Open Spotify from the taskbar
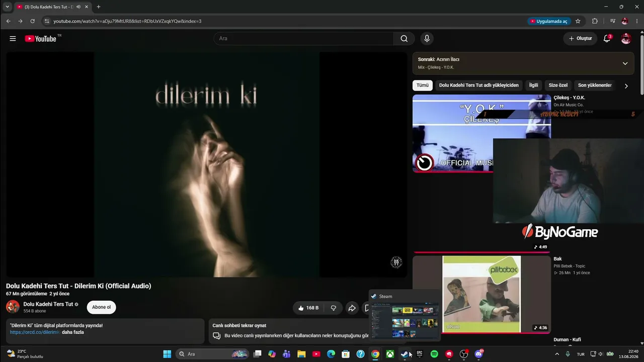 (x=434, y=354)
